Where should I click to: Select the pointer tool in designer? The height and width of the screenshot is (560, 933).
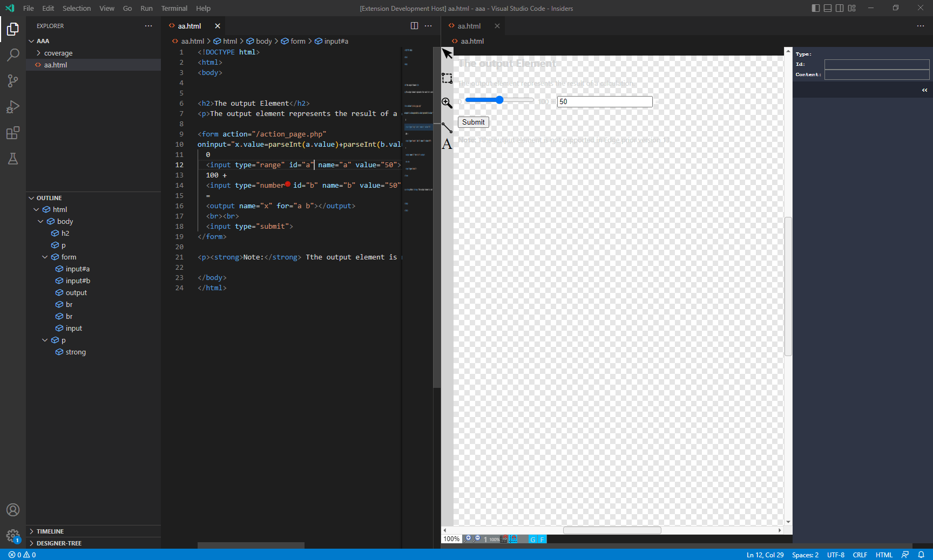(447, 53)
